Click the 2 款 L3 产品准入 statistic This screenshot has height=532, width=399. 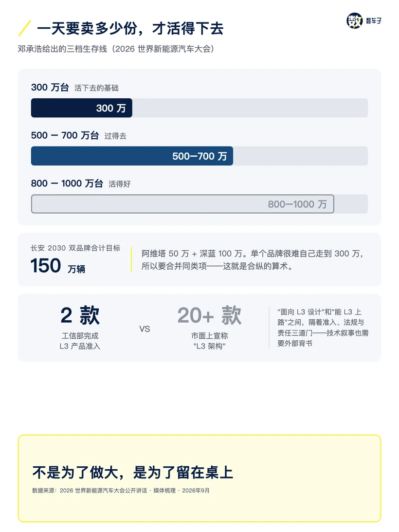(80, 328)
